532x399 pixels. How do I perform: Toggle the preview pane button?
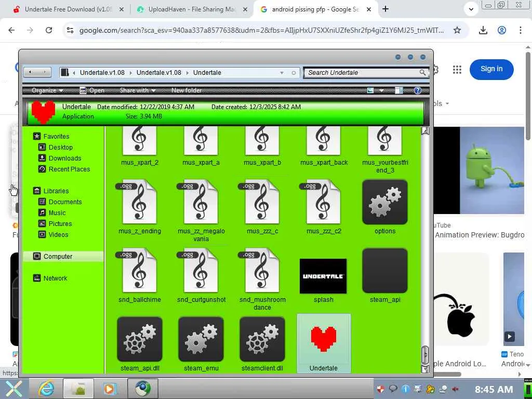399,90
